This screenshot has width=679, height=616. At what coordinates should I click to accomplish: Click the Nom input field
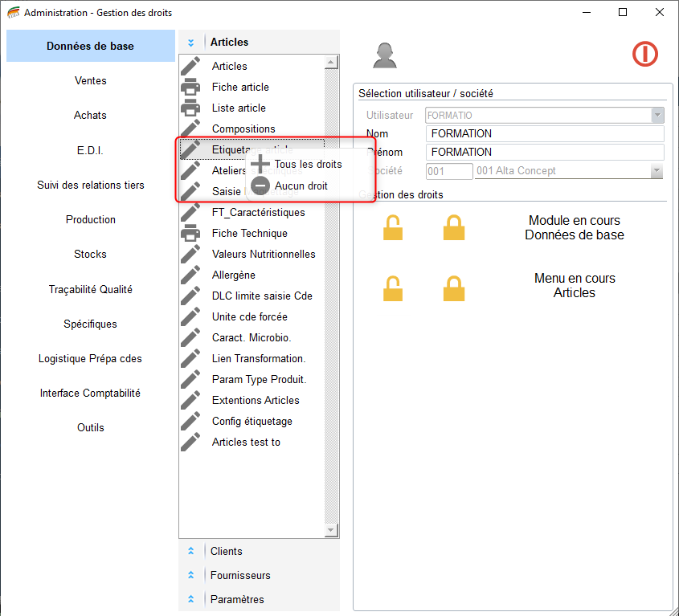[x=544, y=133]
